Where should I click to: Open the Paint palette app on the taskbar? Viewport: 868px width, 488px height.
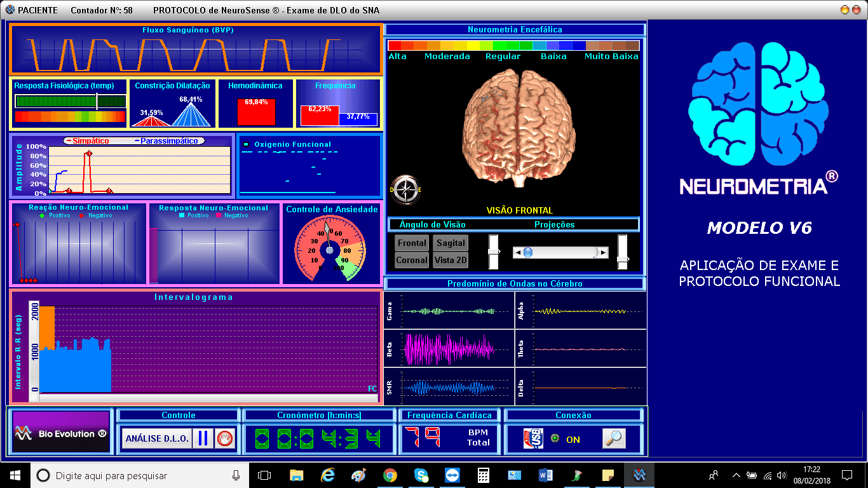point(359,475)
